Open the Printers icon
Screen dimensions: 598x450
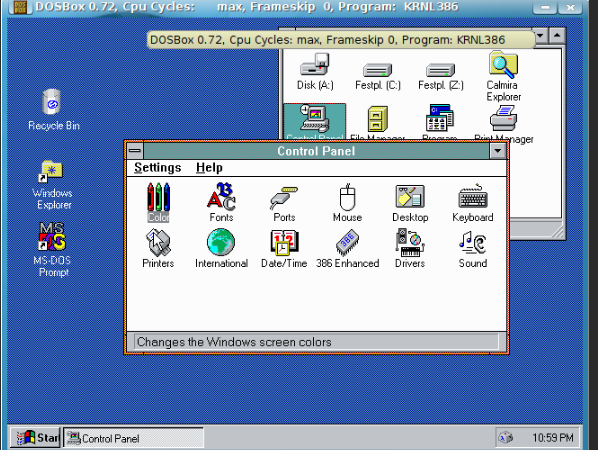point(158,248)
